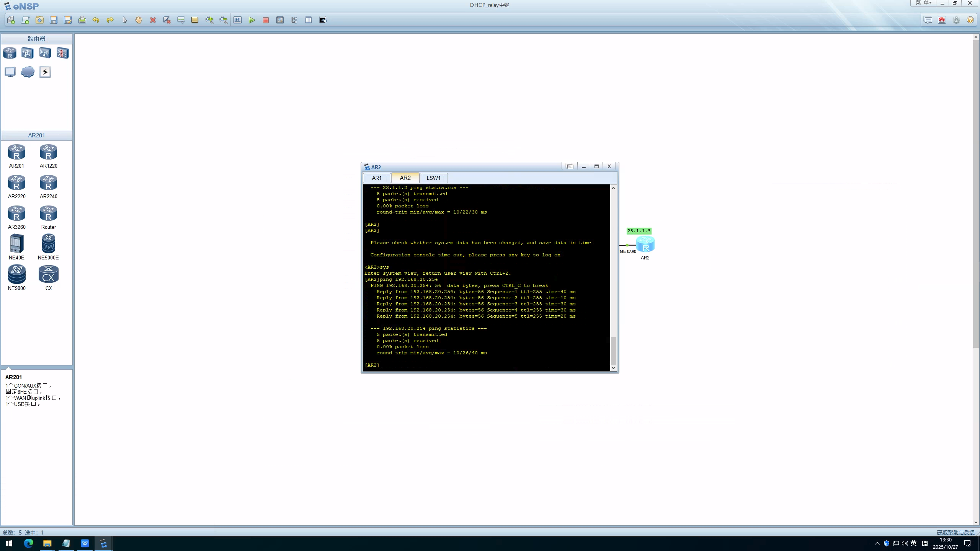
Task: Click the Start devices green play icon
Action: pyautogui.click(x=252, y=20)
